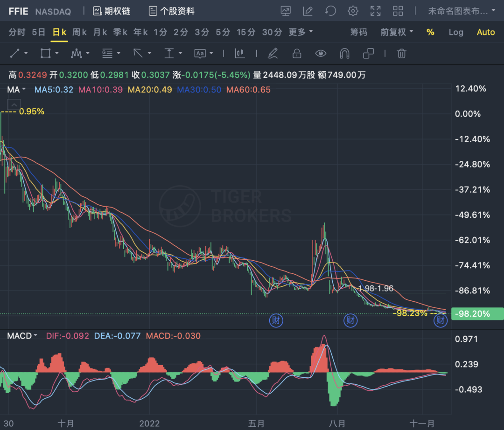Switch to 周k weekly chart tab

click(x=79, y=32)
